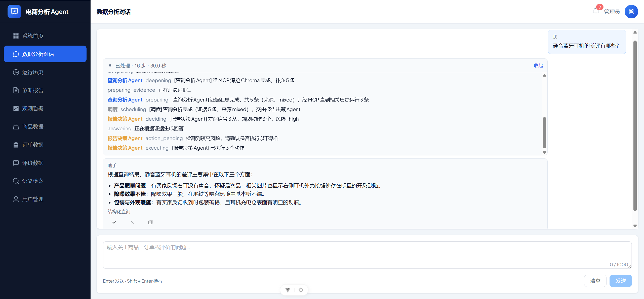The height and width of the screenshot is (299, 644).
Task: Click the steps log scroll-down arrow
Action: click(544, 152)
